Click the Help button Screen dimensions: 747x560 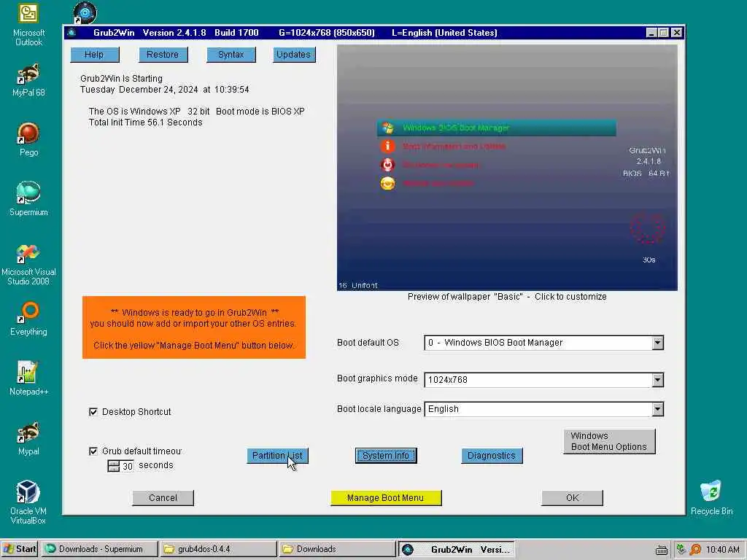coord(95,55)
